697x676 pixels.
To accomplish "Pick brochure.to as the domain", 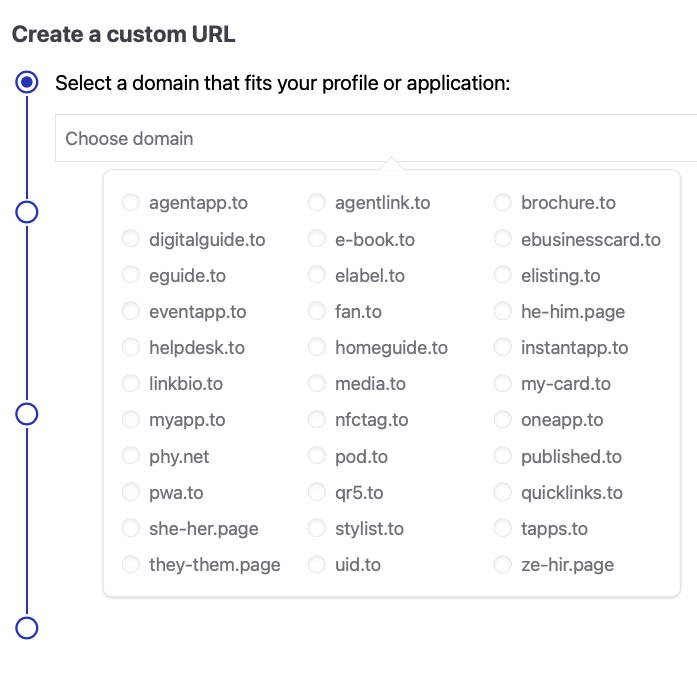I will [503, 203].
